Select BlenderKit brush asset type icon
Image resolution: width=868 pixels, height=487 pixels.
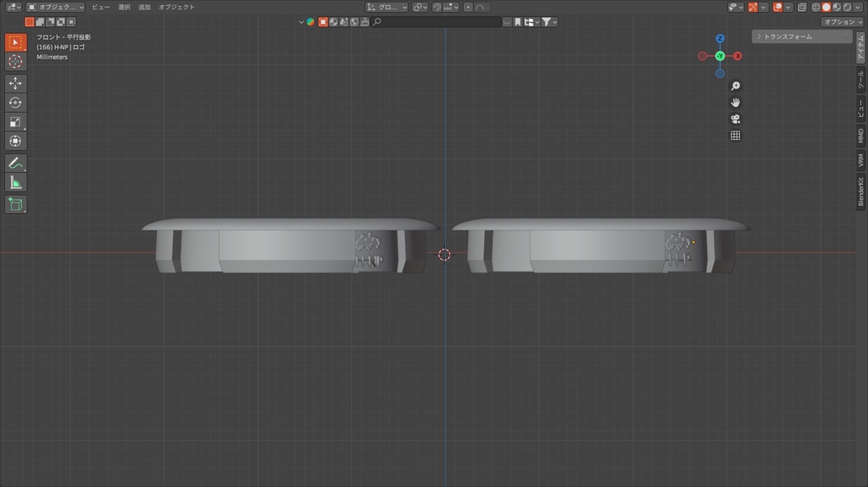pyautogui.click(x=364, y=22)
